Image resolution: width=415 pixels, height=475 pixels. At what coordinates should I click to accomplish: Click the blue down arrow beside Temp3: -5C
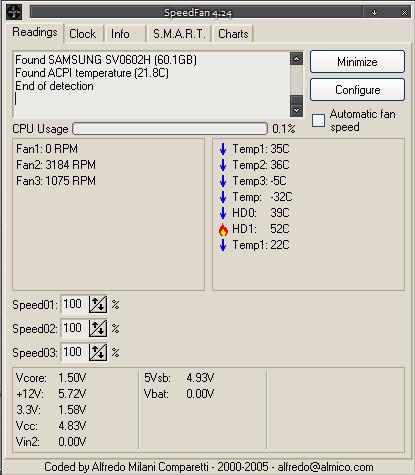[x=223, y=181]
